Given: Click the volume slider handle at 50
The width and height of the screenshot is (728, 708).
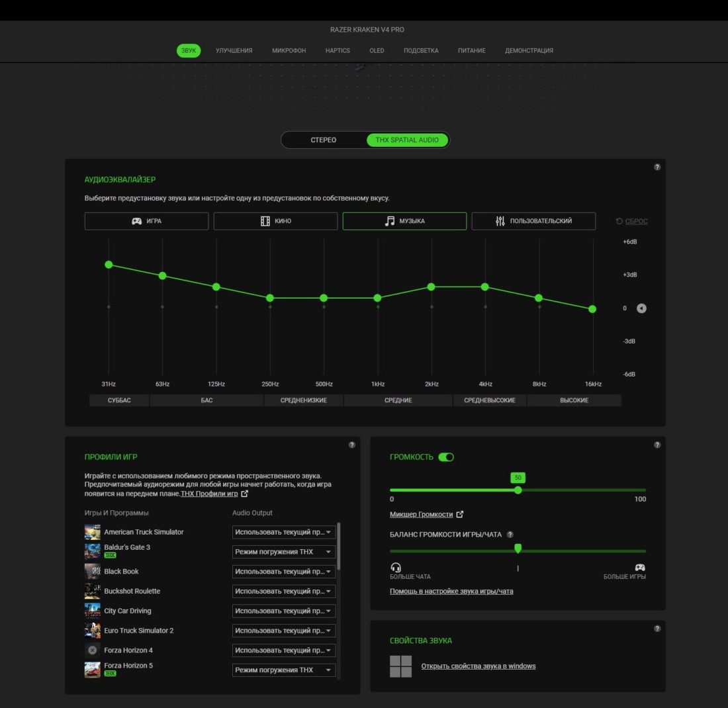Looking at the screenshot, I should click(x=518, y=490).
